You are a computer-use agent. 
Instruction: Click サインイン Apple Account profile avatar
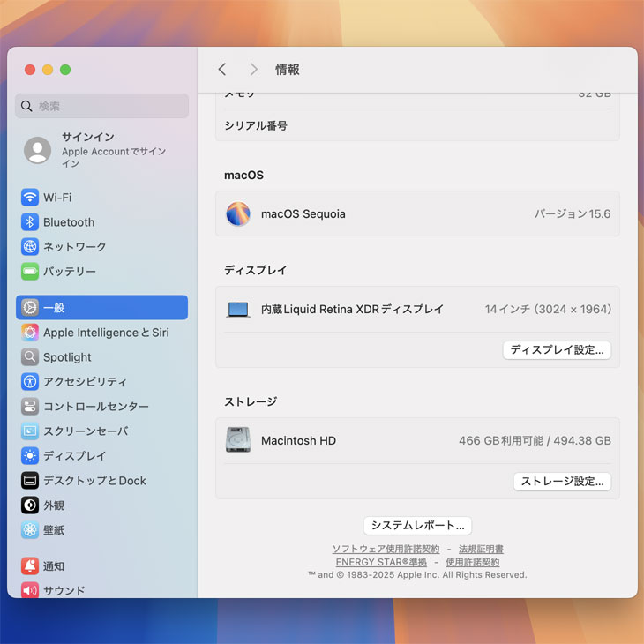(x=38, y=150)
